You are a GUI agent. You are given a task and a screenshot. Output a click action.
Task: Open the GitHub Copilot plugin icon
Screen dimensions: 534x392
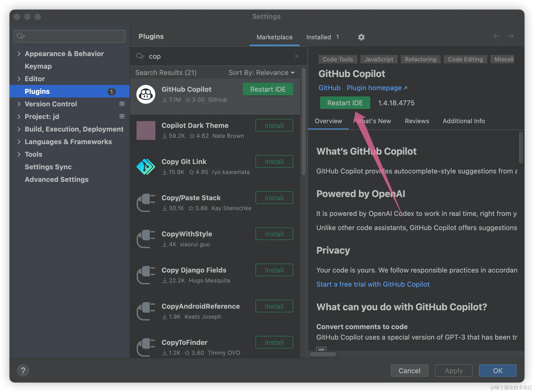tap(146, 94)
